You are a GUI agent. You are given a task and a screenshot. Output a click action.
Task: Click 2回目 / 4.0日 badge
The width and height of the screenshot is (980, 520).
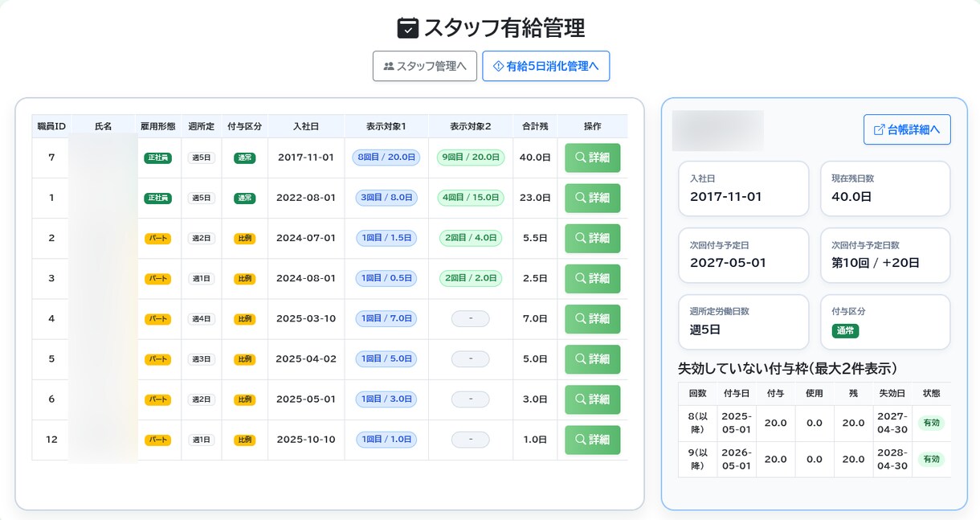click(x=471, y=238)
